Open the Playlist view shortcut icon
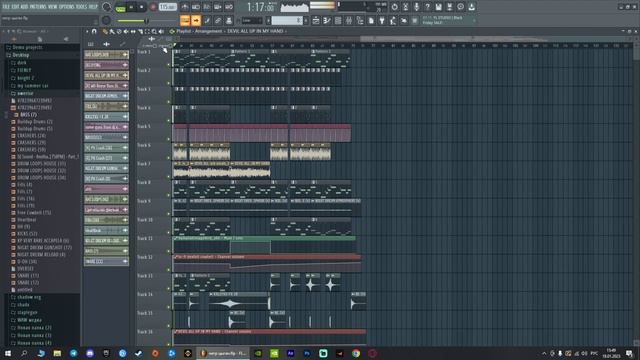The height and width of the screenshot is (360, 640). pyautogui.click(x=316, y=20)
